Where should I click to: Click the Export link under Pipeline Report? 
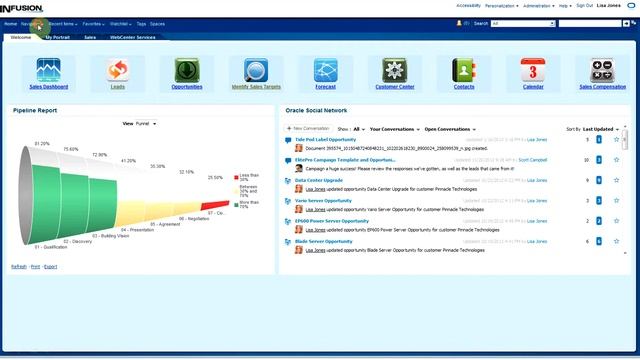point(51,267)
